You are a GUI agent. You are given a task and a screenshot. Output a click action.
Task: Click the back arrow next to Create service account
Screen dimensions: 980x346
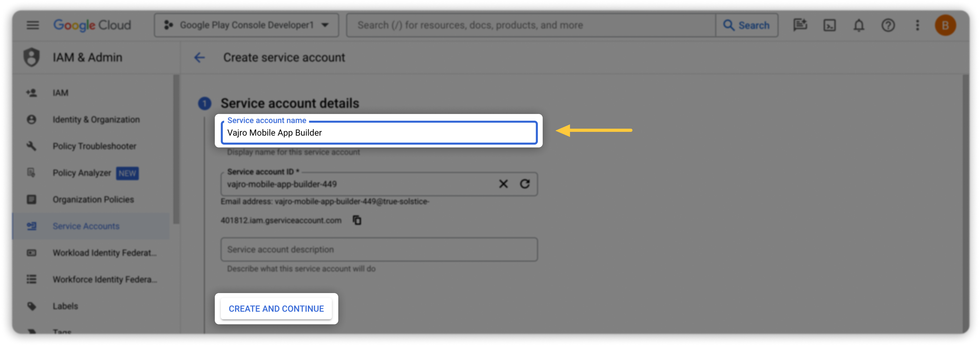coord(199,57)
